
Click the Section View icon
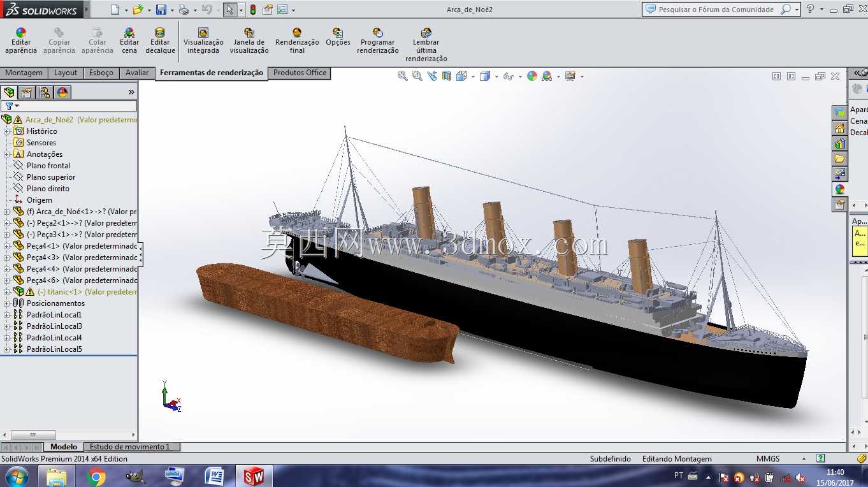[447, 76]
